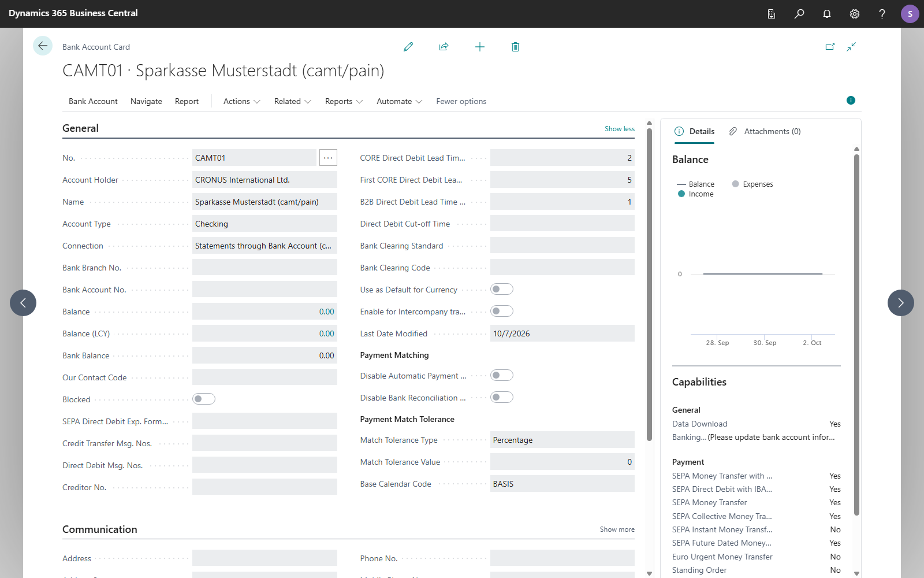This screenshot has height=578, width=924.
Task: Click the pencil edit icon
Action: pyautogui.click(x=408, y=47)
